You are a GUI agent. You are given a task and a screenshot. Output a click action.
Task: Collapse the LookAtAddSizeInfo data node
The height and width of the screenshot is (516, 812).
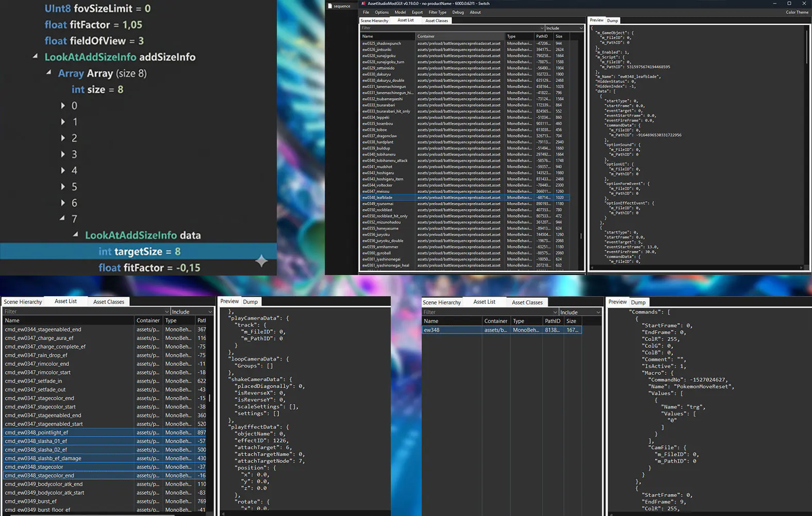click(x=76, y=235)
